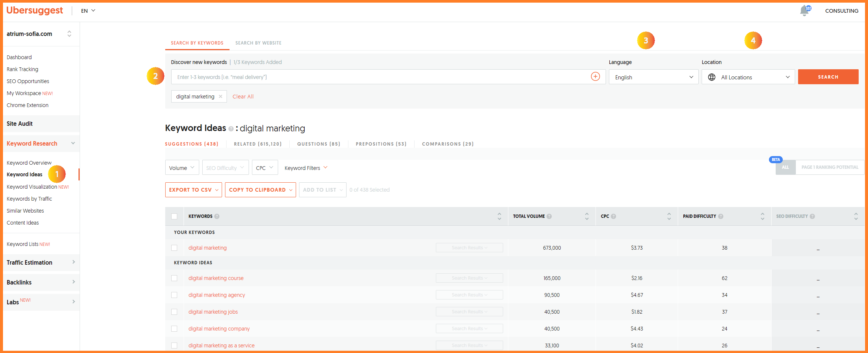The height and width of the screenshot is (353, 868).
Task: Sort by Paid Difficulty column arrows
Action: tap(762, 216)
